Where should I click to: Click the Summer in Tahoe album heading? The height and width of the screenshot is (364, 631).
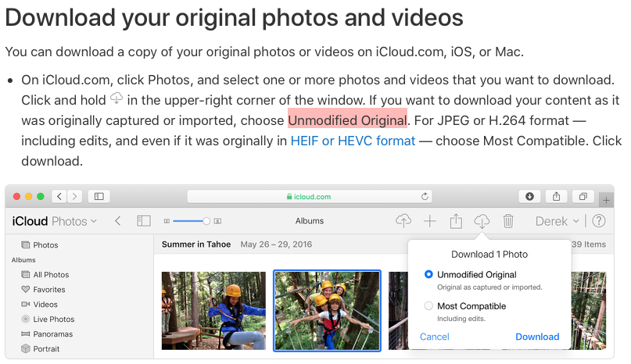tap(196, 244)
